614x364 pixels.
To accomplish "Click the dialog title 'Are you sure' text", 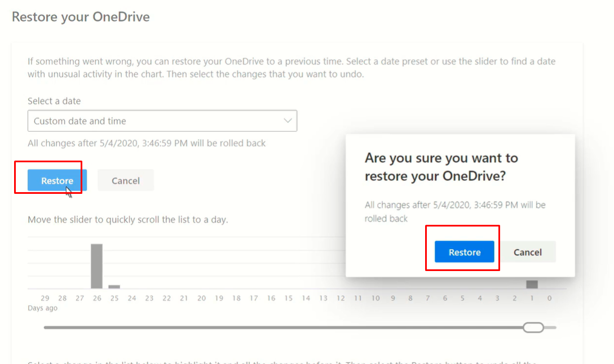I will 441,167.
